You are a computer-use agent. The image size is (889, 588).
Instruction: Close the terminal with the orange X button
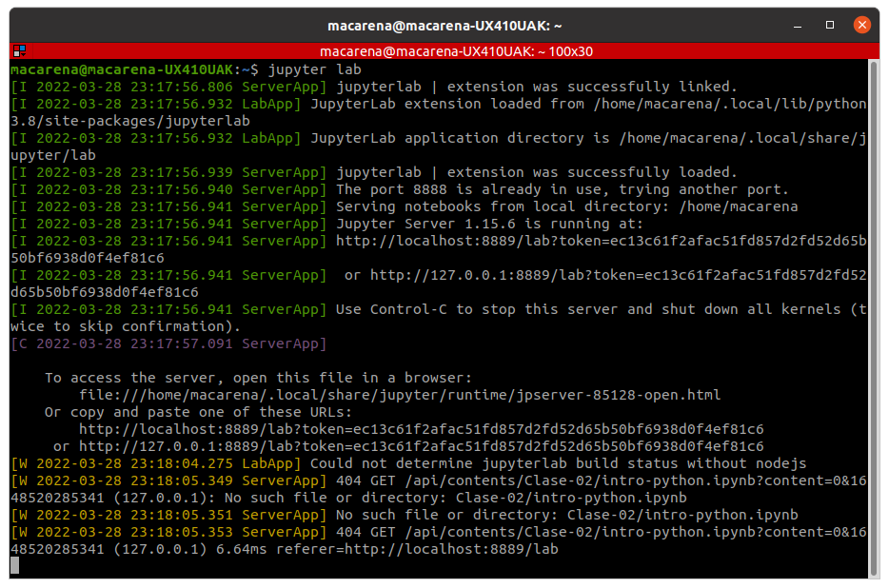[861, 25]
